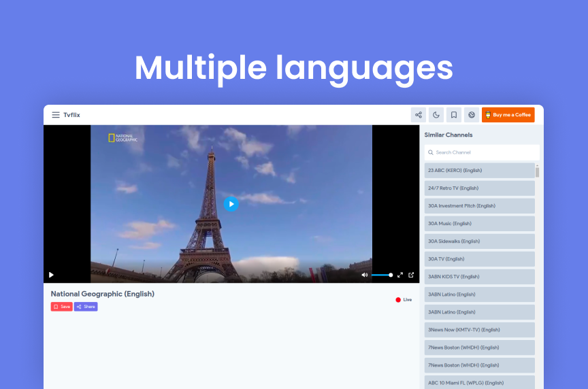
Task: Select 23 ABC (KERO) channel
Action: coord(479,171)
